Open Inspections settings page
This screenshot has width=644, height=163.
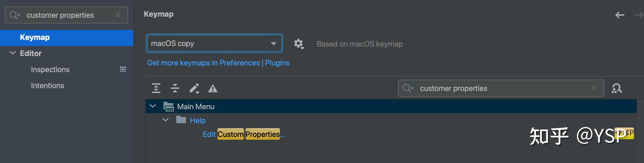pos(50,69)
